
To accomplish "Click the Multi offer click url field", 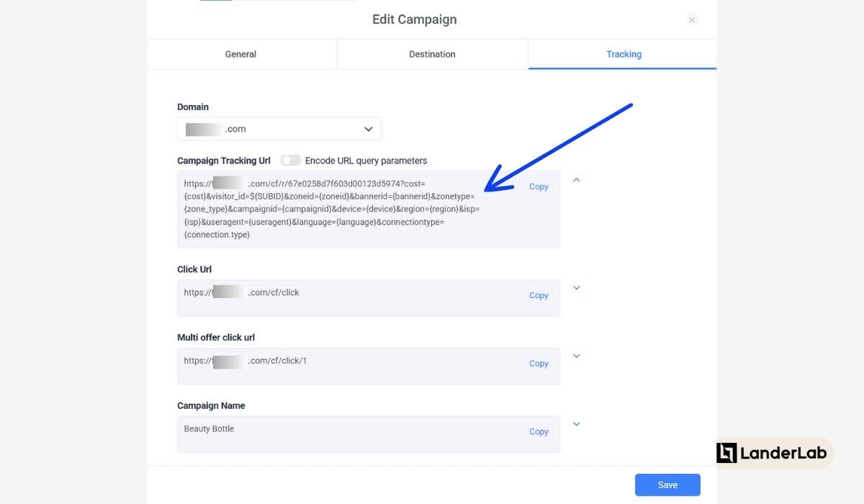I will pyautogui.click(x=369, y=366).
